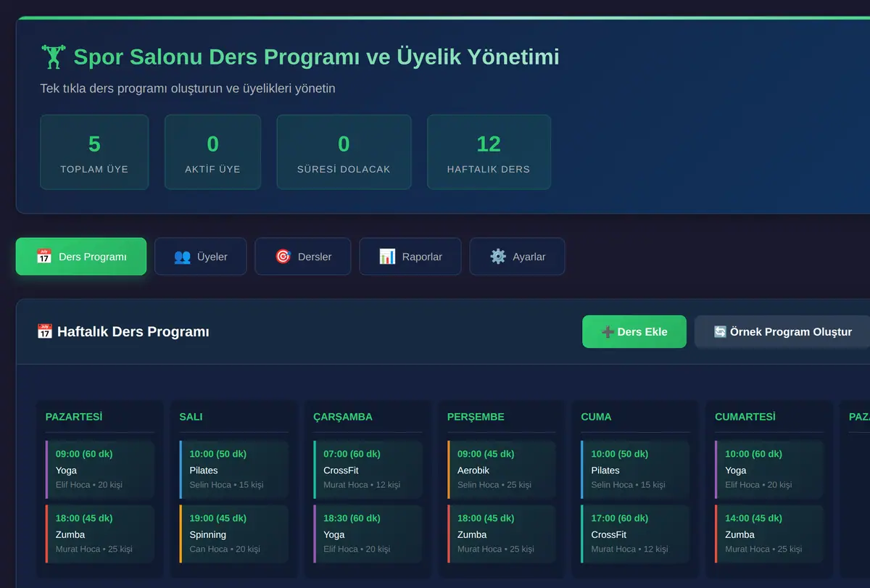Screen dimensions: 870x588
Task: Open the Ders Programı tab
Action: point(81,257)
